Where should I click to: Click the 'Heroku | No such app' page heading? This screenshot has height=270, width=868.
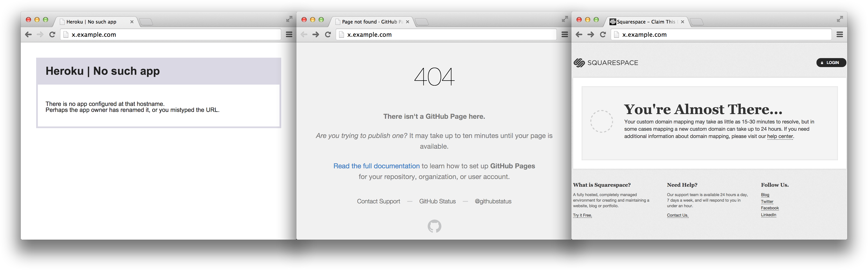tap(103, 71)
